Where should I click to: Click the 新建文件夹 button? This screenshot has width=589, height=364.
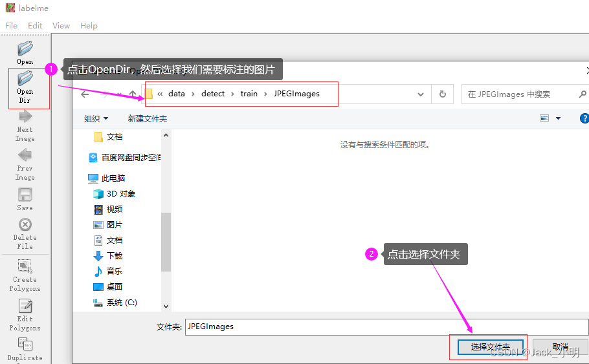pos(148,118)
